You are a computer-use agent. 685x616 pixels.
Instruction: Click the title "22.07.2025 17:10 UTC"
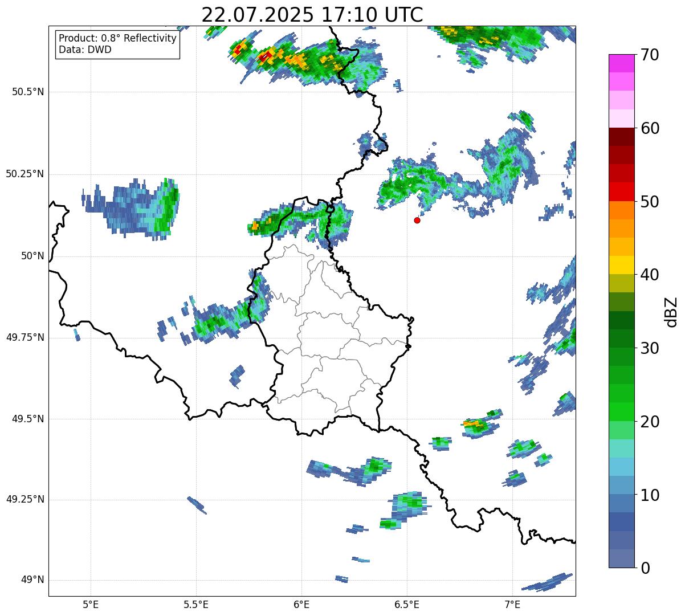[x=312, y=15]
